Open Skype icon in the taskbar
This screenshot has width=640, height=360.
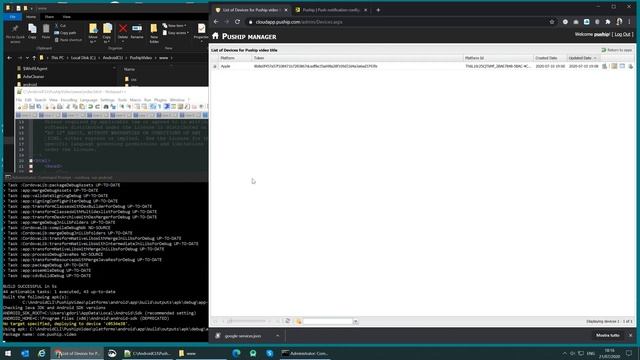(x=269, y=353)
